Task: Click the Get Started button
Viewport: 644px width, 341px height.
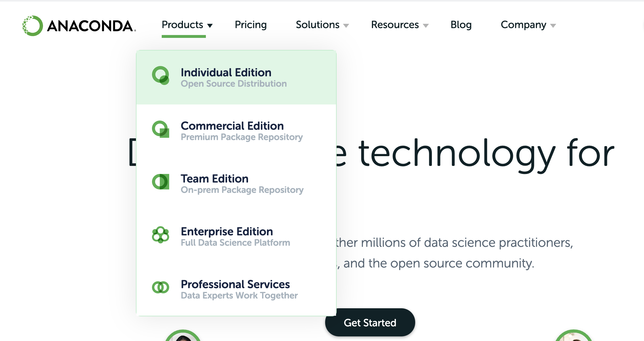Action: pyautogui.click(x=370, y=323)
